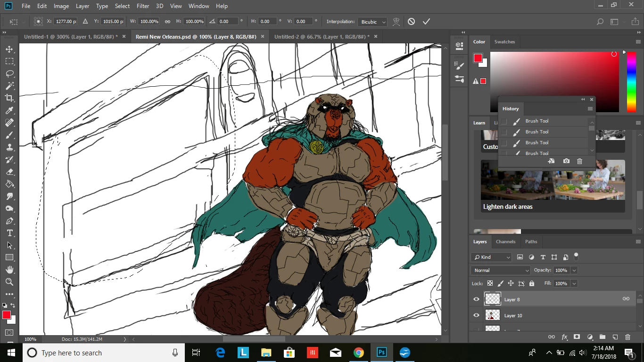Pick a hue on the rainbow slider
This screenshot has width=644, height=362.
[x=631, y=82]
